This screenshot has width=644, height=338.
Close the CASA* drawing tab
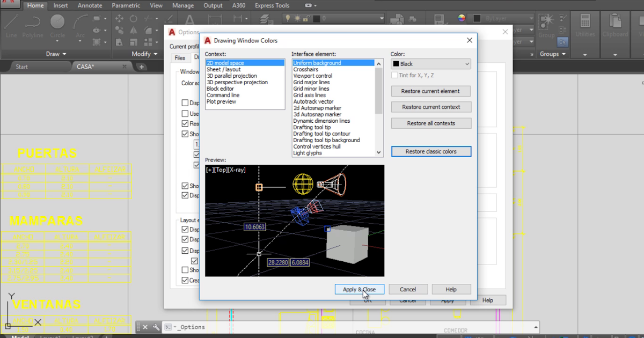click(x=125, y=67)
